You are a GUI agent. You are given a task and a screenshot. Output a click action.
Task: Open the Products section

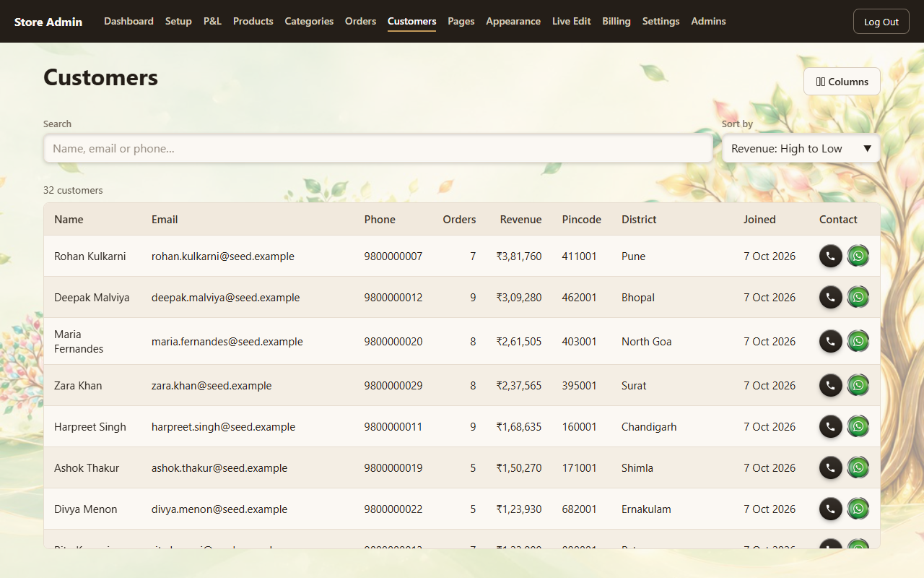[253, 21]
